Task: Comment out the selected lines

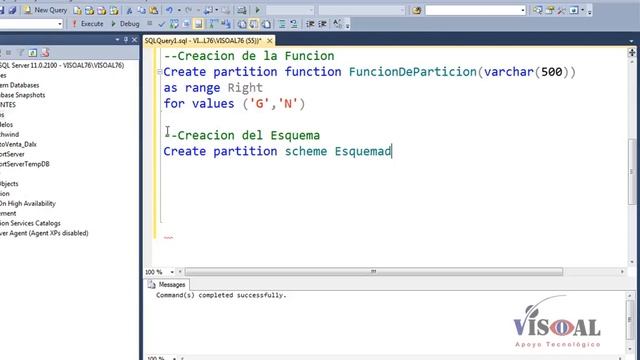Action: pyautogui.click(x=282, y=24)
